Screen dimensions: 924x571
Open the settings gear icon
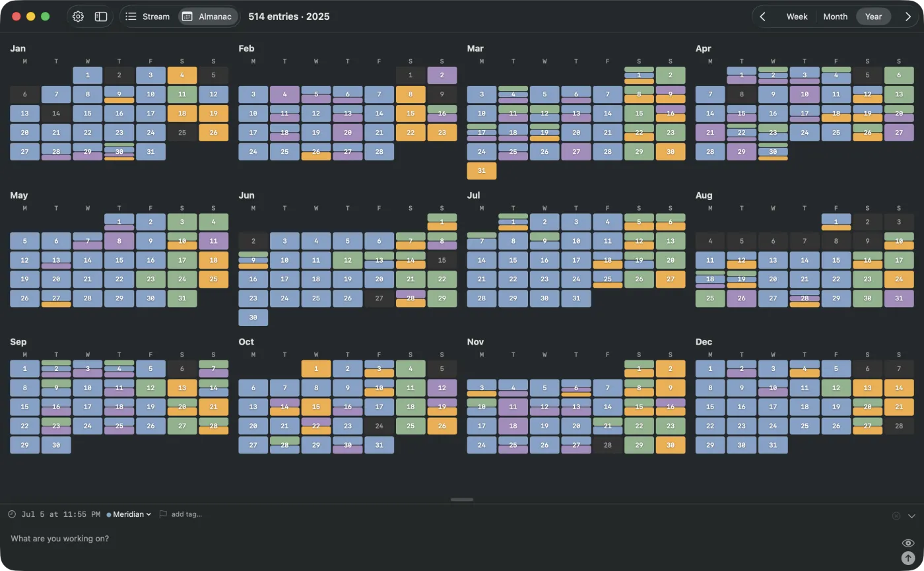point(78,17)
